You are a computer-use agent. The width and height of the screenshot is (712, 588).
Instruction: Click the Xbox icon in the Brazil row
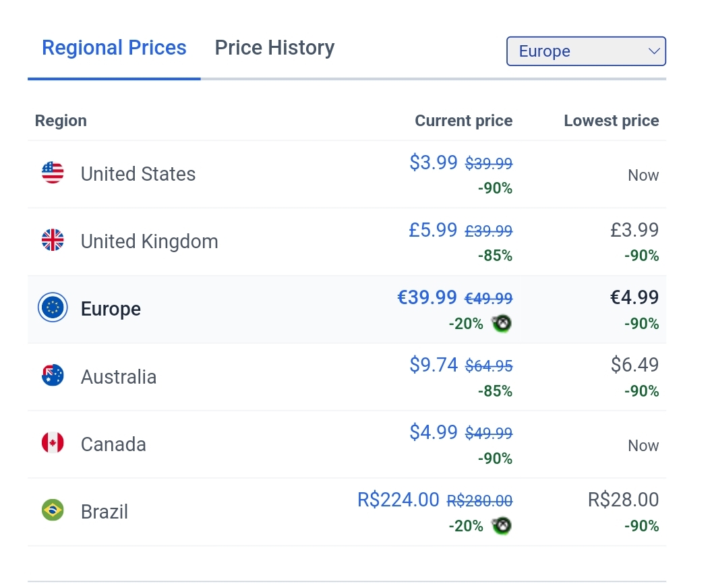coord(501,526)
